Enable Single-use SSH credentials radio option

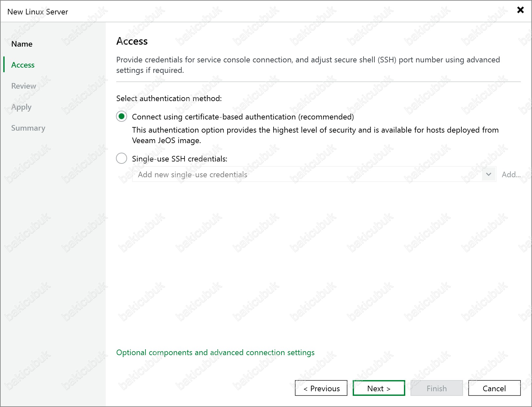122,159
